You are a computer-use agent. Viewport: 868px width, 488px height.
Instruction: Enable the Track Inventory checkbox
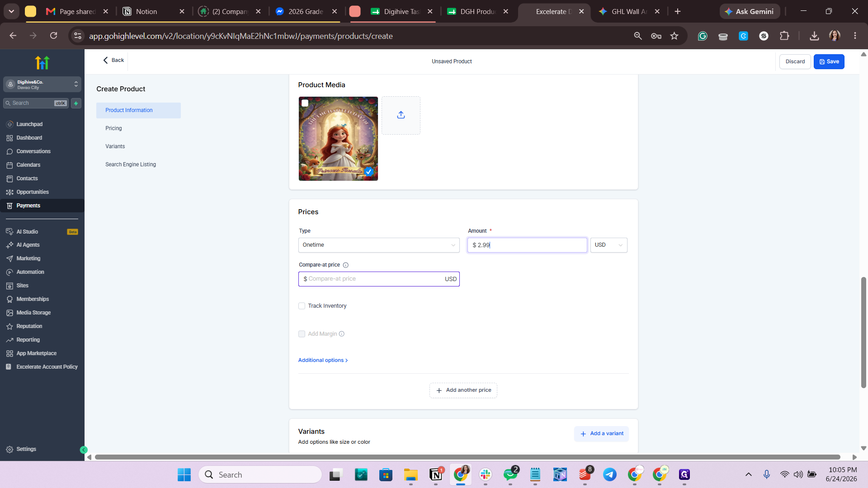tap(302, 306)
